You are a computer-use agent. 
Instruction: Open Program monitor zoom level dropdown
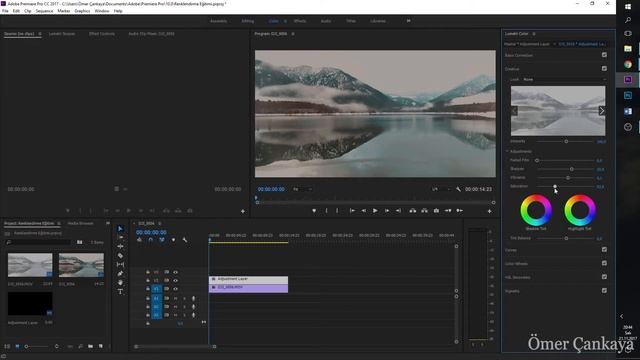click(x=302, y=189)
